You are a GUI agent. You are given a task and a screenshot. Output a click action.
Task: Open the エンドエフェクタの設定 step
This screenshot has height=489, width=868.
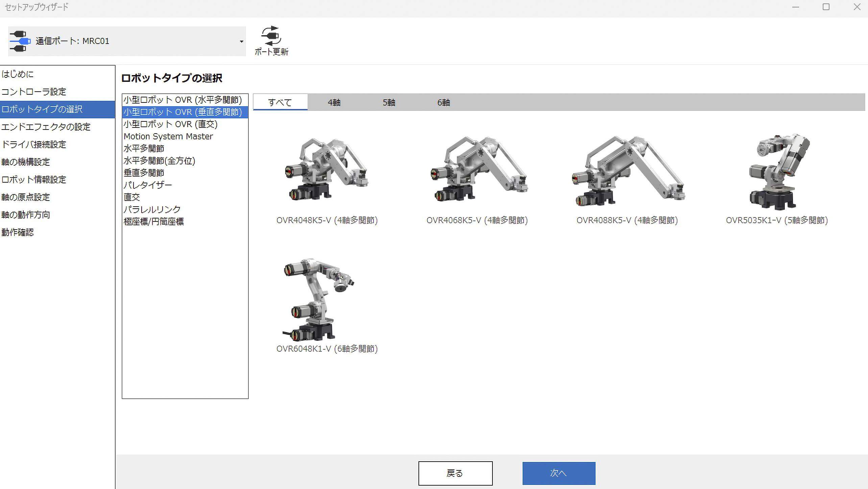coord(57,127)
